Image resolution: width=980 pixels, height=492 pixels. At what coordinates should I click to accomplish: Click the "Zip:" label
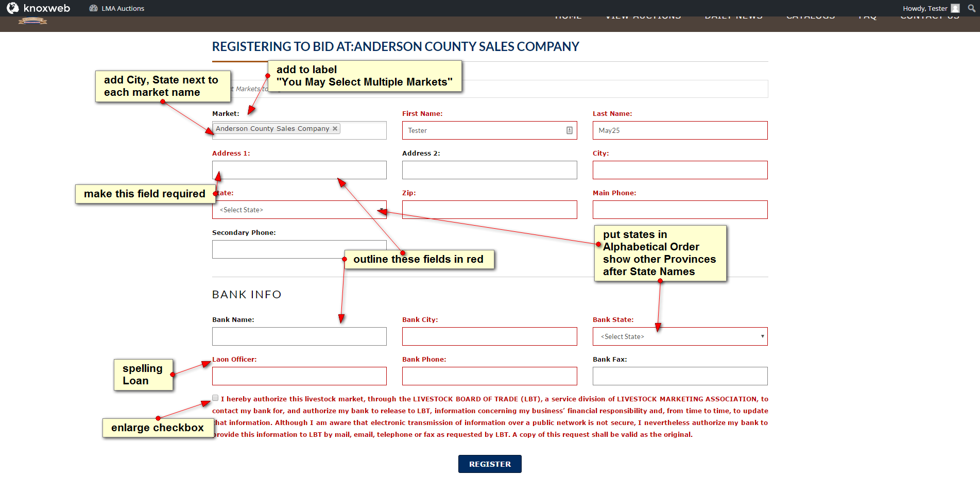tap(409, 193)
